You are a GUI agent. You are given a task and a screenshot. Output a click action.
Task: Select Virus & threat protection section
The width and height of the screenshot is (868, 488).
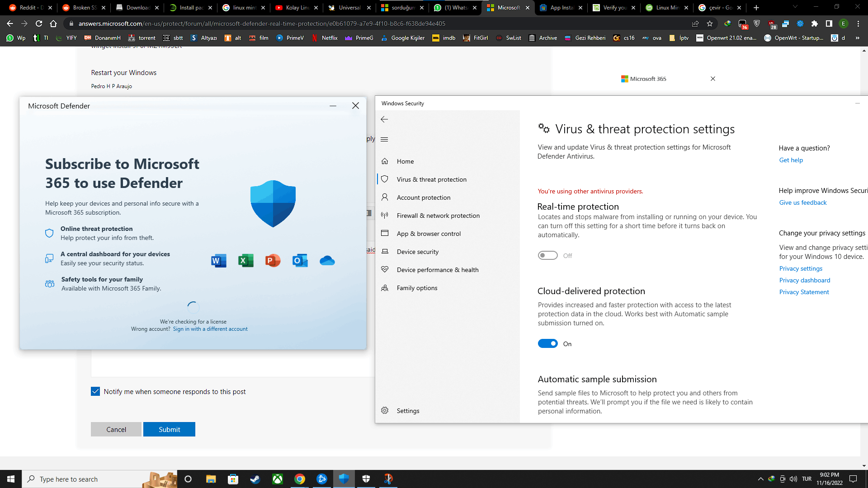pos(431,179)
